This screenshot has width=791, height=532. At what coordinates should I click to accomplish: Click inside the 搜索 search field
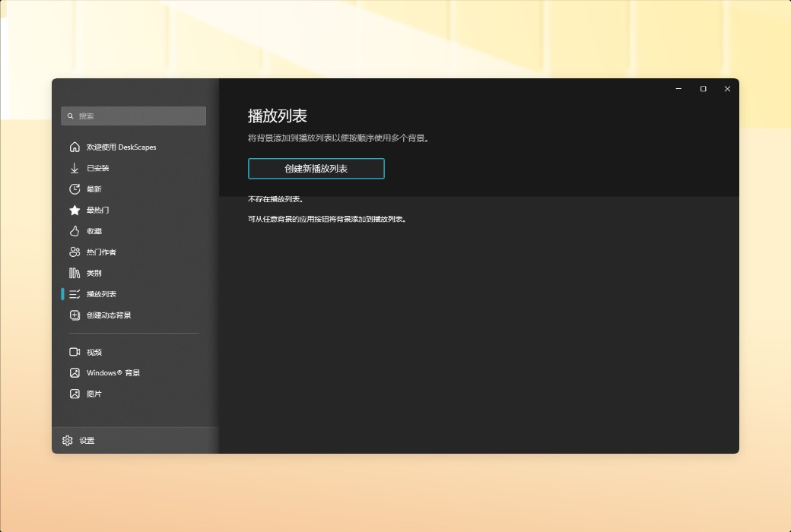(133, 116)
